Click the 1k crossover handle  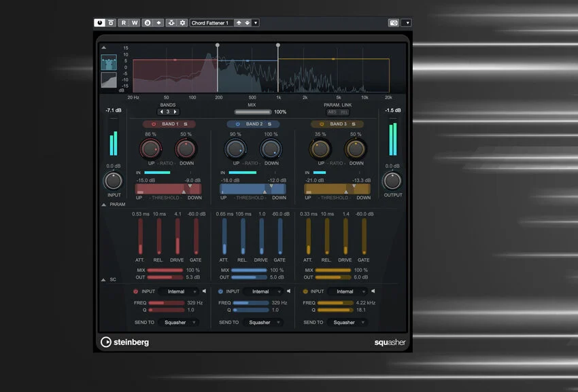coord(278,45)
